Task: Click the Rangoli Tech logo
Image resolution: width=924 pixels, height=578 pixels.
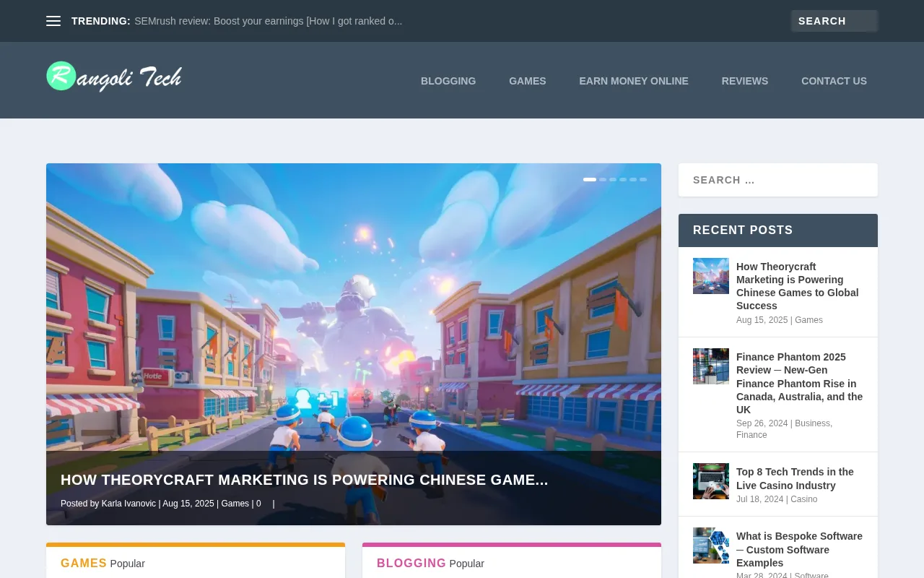Action: [114, 77]
